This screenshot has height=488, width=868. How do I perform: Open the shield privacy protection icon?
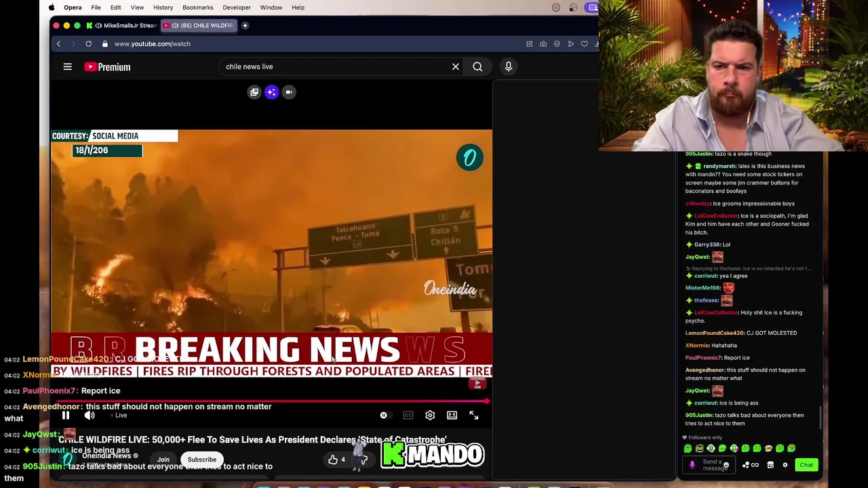[557, 43]
